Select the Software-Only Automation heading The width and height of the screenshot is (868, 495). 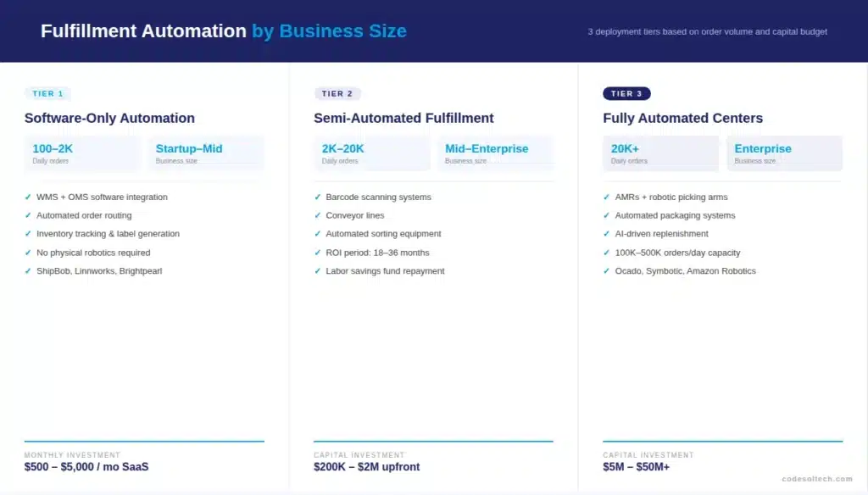109,118
